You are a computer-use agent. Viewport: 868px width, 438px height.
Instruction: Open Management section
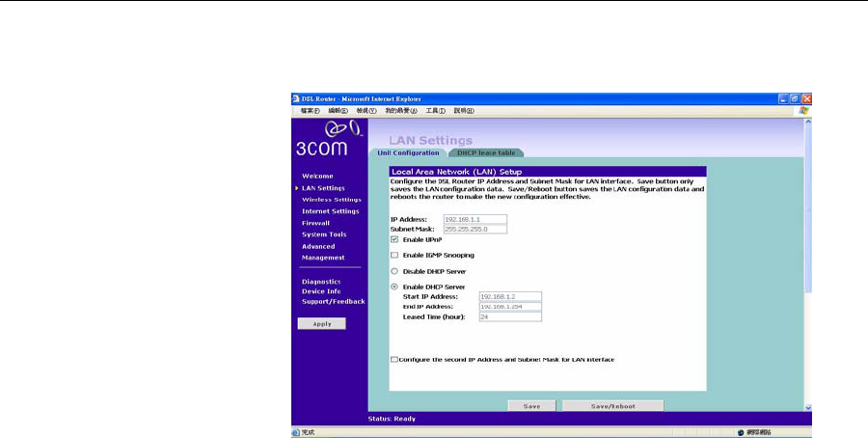click(323, 258)
